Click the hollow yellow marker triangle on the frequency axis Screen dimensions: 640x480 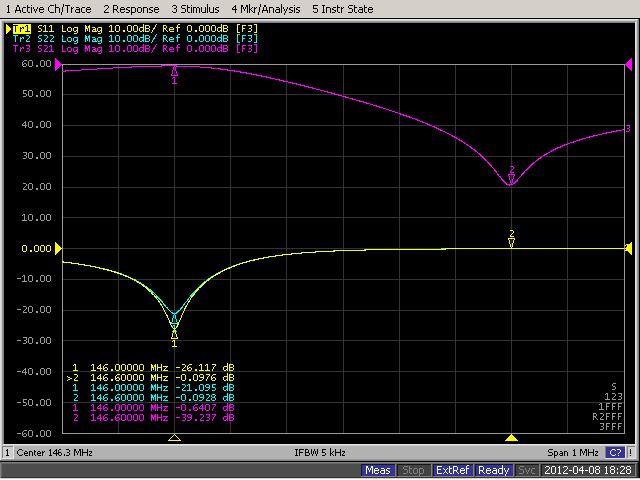(x=174, y=438)
